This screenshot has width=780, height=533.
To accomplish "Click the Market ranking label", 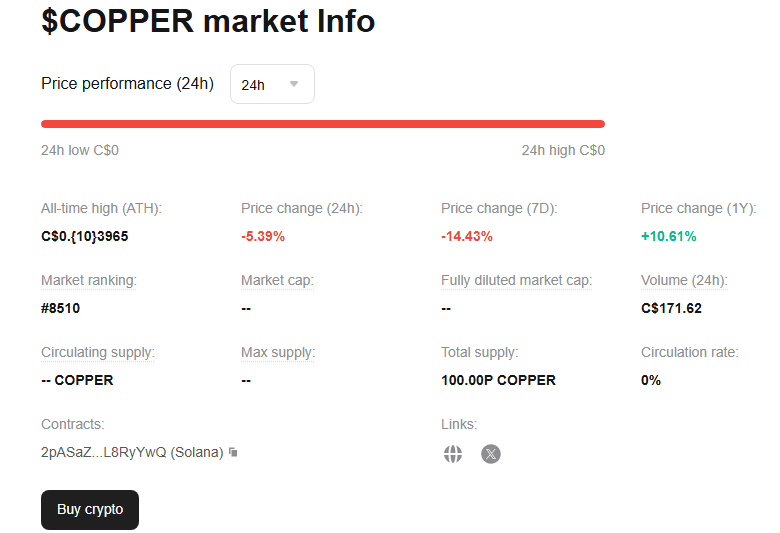I will click(x=89, y=280).
